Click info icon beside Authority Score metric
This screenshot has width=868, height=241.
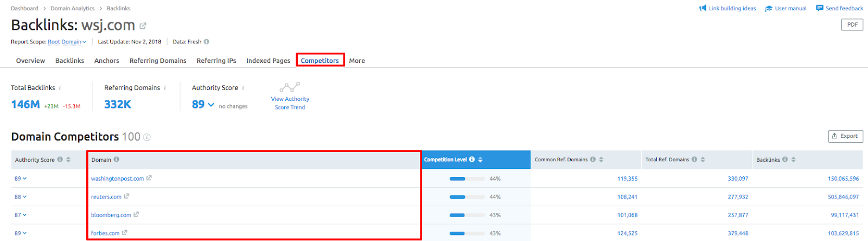(x=243, y=88)
